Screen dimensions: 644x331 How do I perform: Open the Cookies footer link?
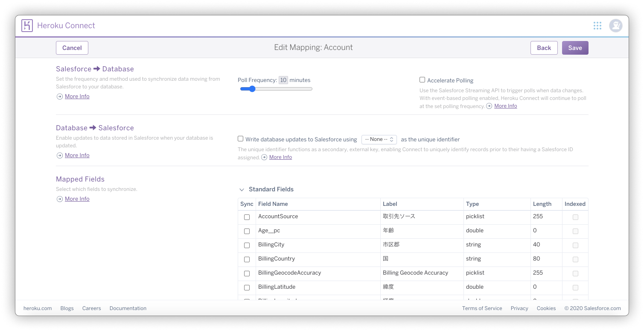[x=546, y=308]
